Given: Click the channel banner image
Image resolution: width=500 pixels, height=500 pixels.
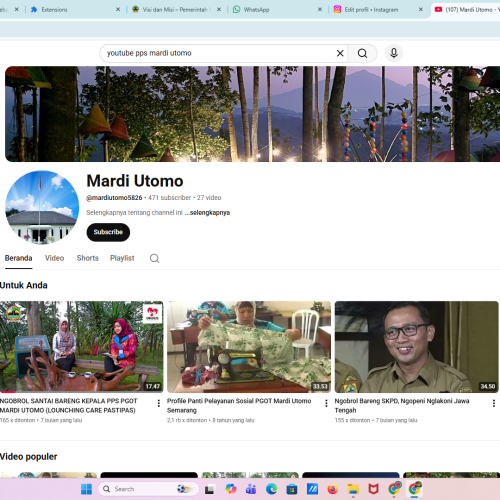Looking at the screenshot, I should tap(252, 114).
